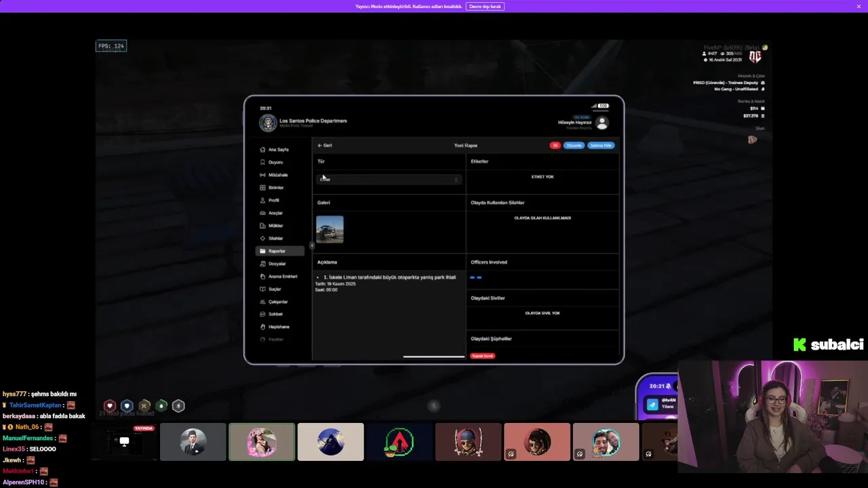Click the Yeni Rapor title

click(466, 145)
